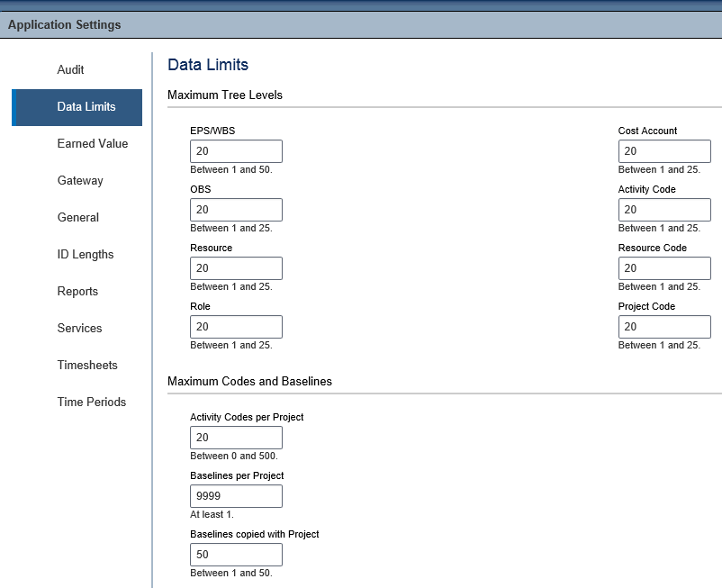Select the Resource Code limit input
This screenshot has width=722, height=588.
coord(664,267)
